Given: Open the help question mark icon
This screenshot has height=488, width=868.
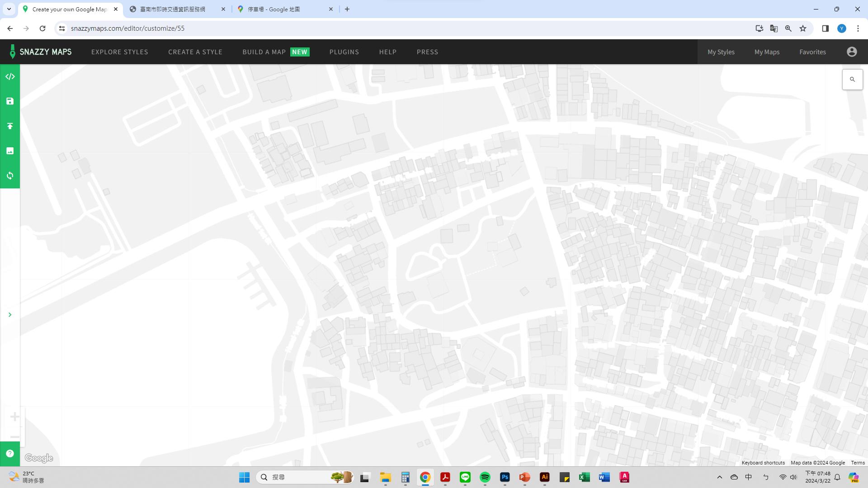Looking at the screenshot, I should coord(10,454).
